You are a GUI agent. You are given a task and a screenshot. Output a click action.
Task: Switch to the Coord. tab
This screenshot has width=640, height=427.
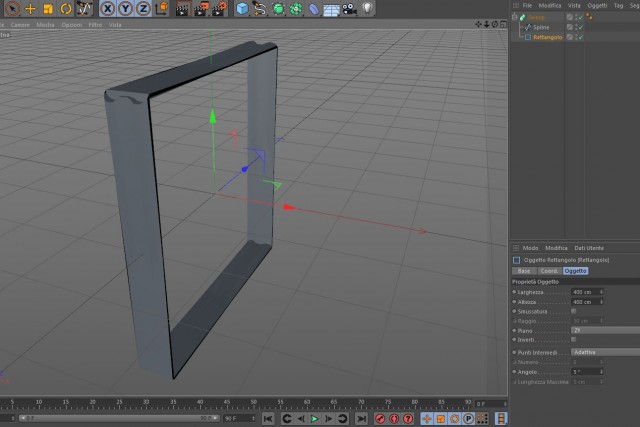(x=549, y=271)
